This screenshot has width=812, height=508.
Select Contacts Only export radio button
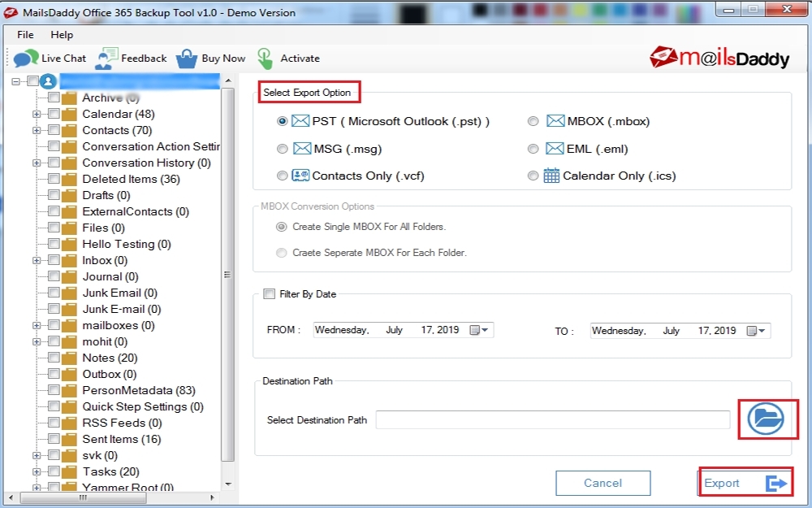tap(283, 176)
